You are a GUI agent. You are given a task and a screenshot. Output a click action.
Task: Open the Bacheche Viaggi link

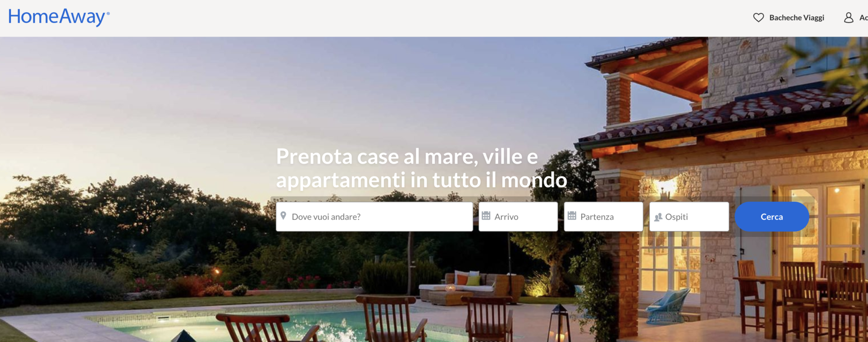coord(797,18)
